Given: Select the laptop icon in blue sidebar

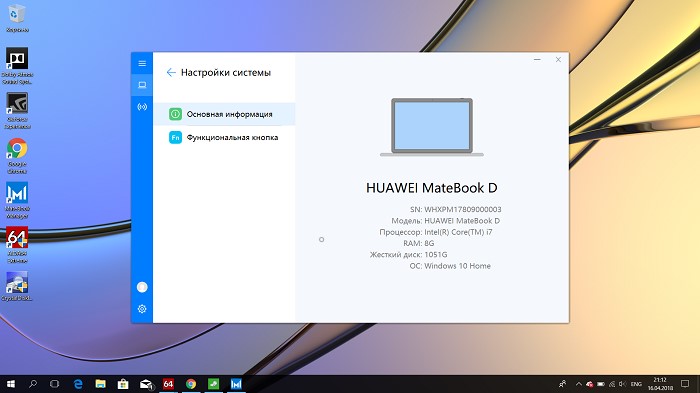Looking at the screenshot, I should [x=142, y=85].
